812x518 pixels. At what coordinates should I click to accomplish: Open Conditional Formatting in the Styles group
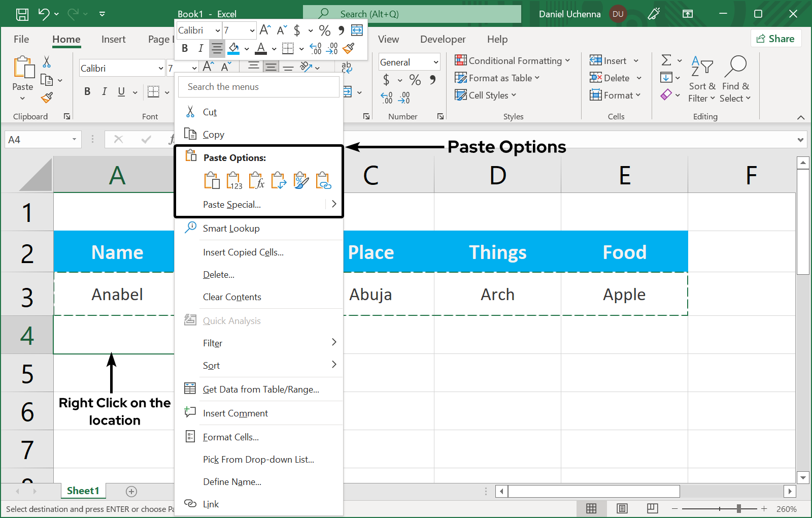click(x=513, y=61)
